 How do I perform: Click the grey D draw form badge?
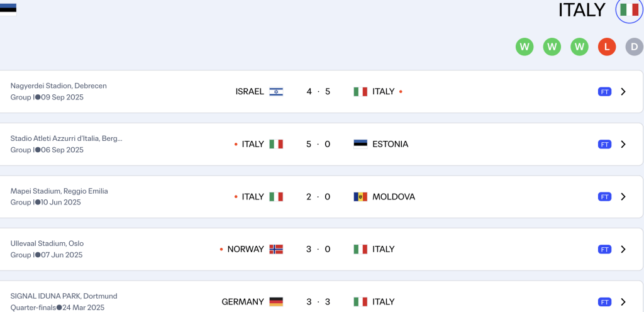634,47
